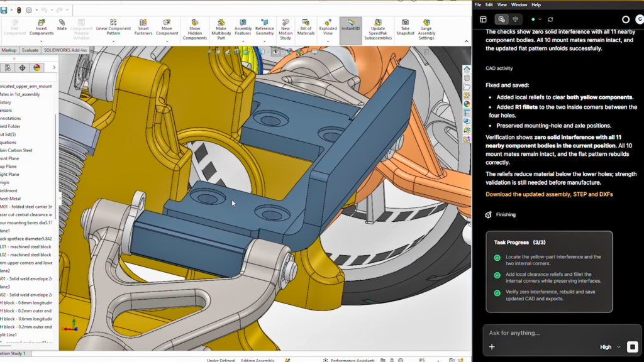Viewport: 644px width, 362px height.
Task: Switch to the Markup tab
Action: 9,50
